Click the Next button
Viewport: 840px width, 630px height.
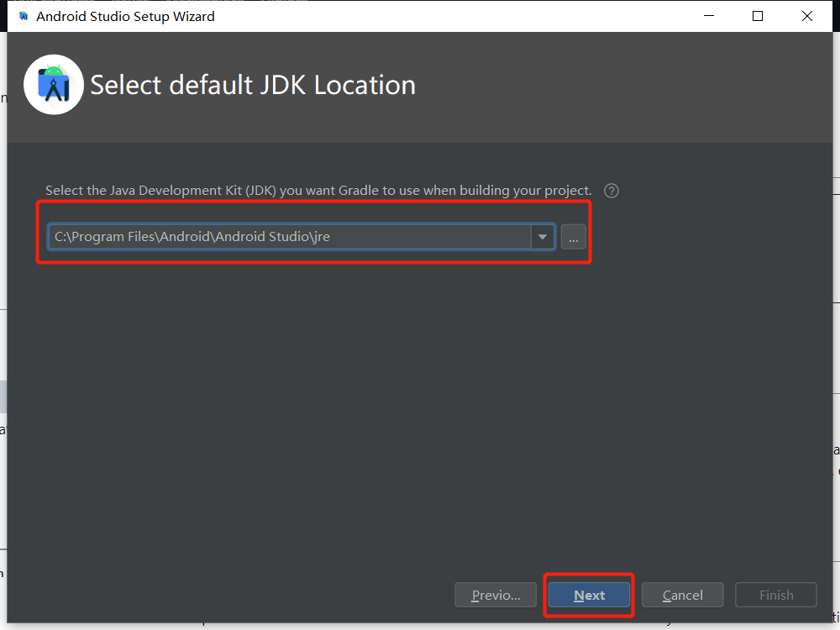click(x=589, y=595)
